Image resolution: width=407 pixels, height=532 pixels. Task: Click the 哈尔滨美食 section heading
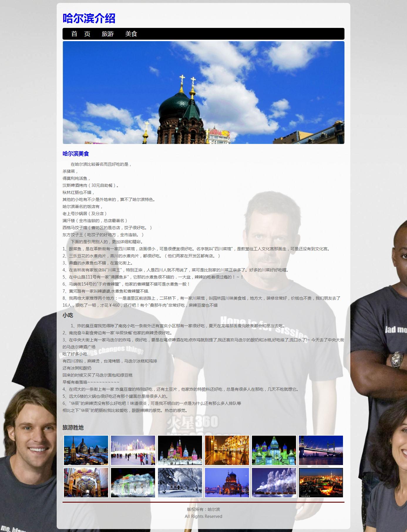pos(76,154)
